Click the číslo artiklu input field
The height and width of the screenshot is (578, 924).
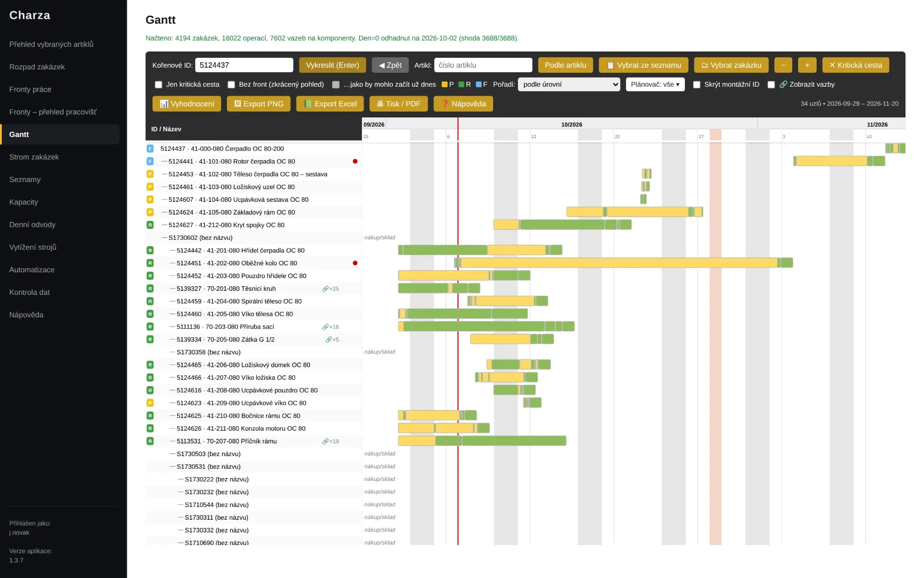tap(483, 65)
